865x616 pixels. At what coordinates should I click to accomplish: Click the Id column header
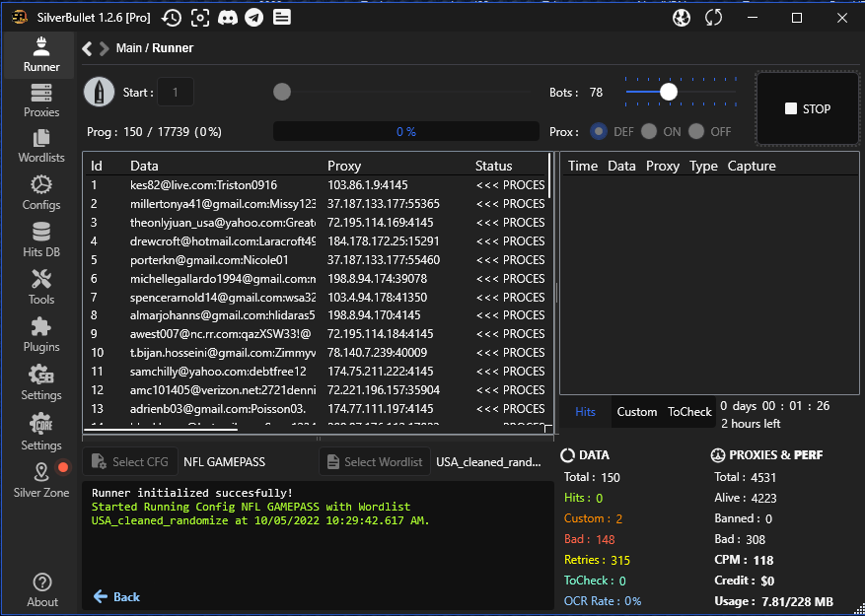97,166
